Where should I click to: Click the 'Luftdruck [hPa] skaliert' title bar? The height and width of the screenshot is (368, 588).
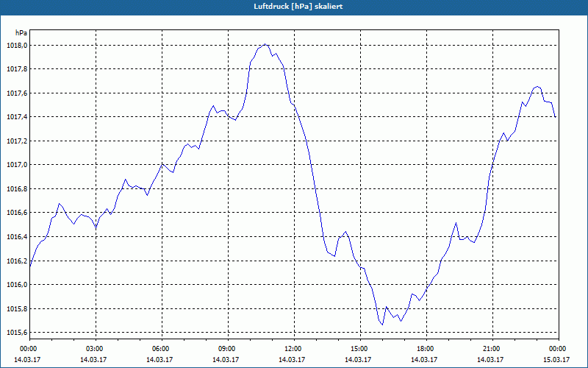pyautogui.click(x=294, y=7)
